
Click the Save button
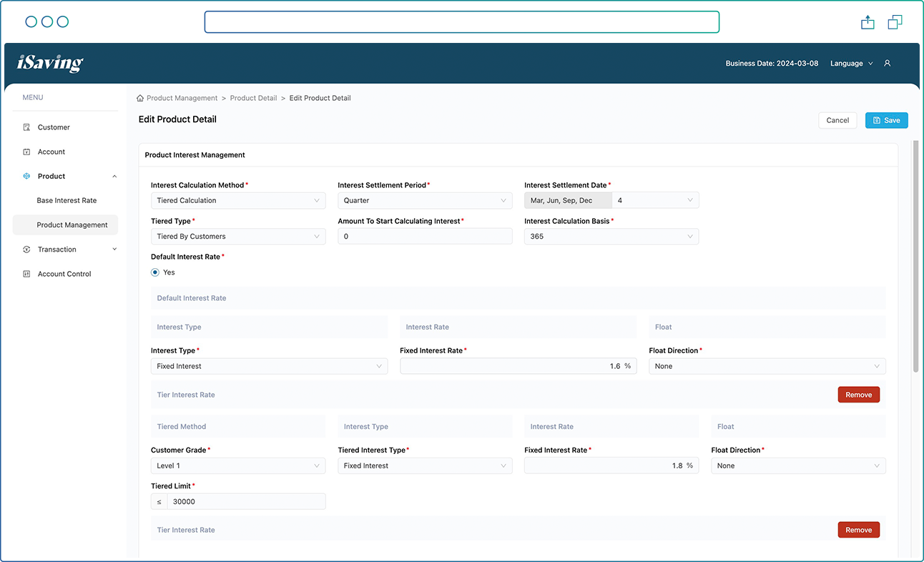click(886, 120)
